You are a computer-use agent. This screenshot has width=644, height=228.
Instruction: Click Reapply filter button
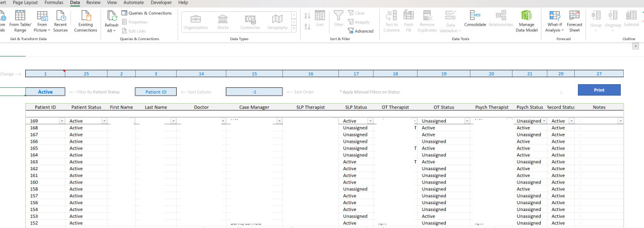pyautogui.click(x=358, y=22)
